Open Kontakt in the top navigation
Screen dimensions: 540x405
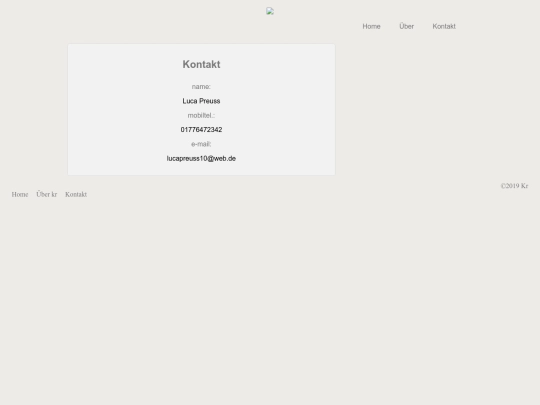coord(444,27)
